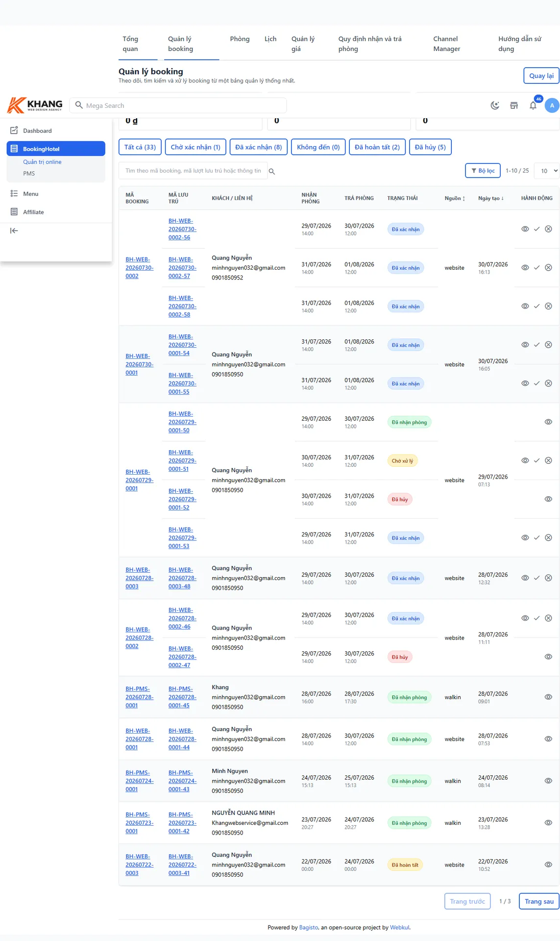Image resolution: width=560 pixels, height=941 pixels.
Task: Open the Channel Manager tab
Action: [x=447, y=44]
